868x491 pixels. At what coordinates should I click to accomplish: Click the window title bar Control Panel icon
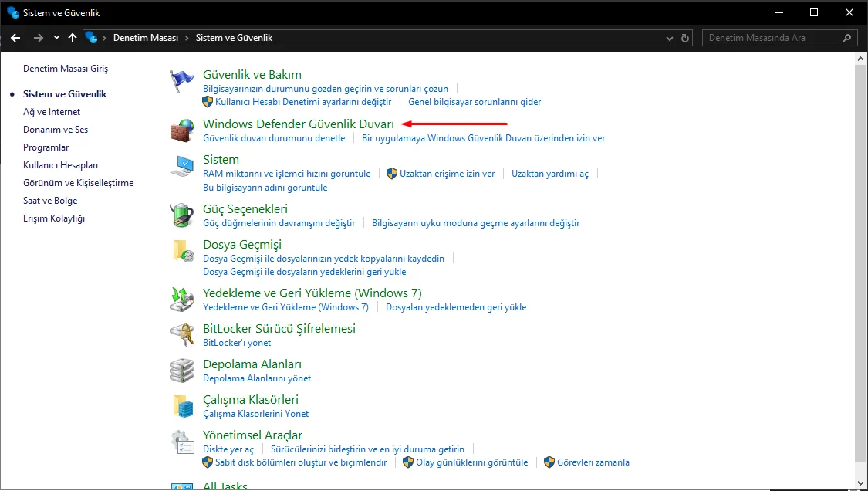tap(13, 12)
